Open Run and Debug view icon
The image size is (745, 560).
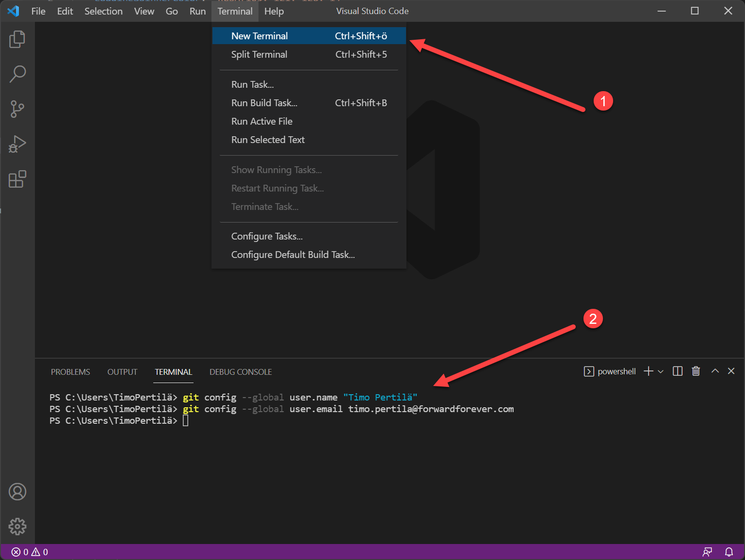click(17, 144)
